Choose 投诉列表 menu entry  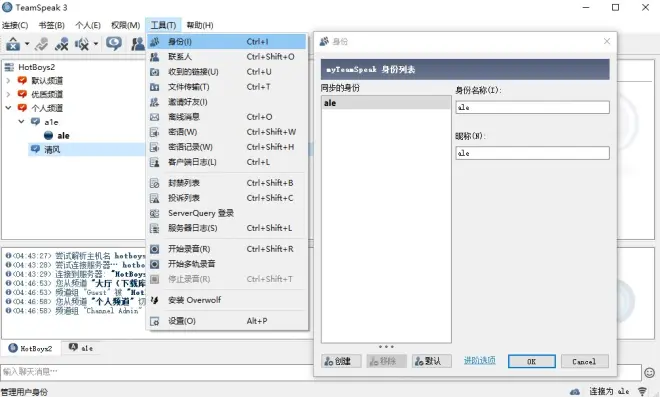click(226, 198)
